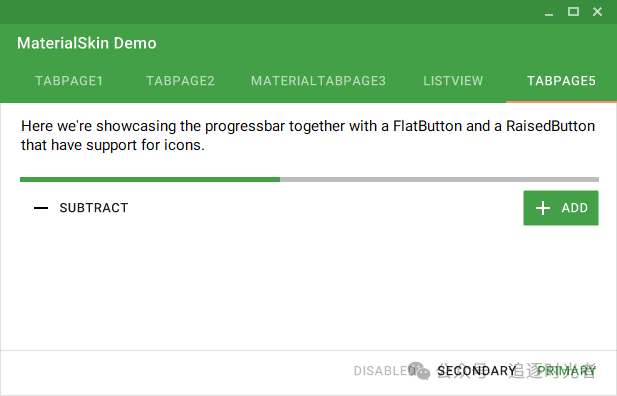Click the ADD raised button label
617x396 pixels.
point(575,208)
